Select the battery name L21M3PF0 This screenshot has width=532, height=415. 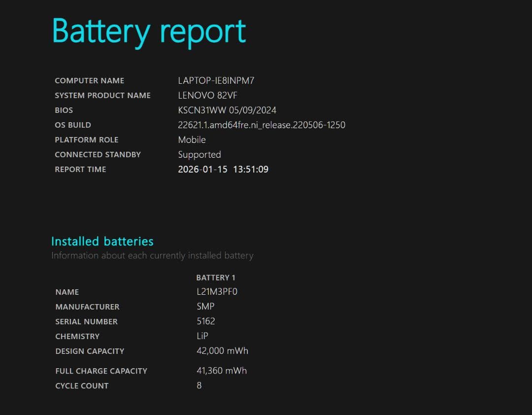[217, 291]
